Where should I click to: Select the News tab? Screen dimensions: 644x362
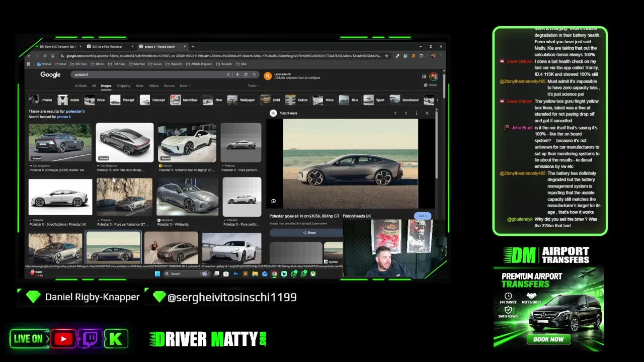click(x=139, y=85)
